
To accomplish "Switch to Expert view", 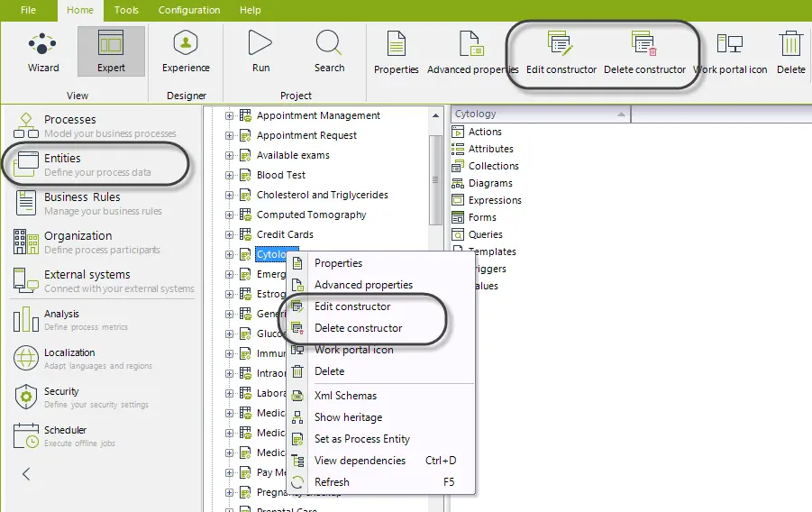I will click(111, 51).
